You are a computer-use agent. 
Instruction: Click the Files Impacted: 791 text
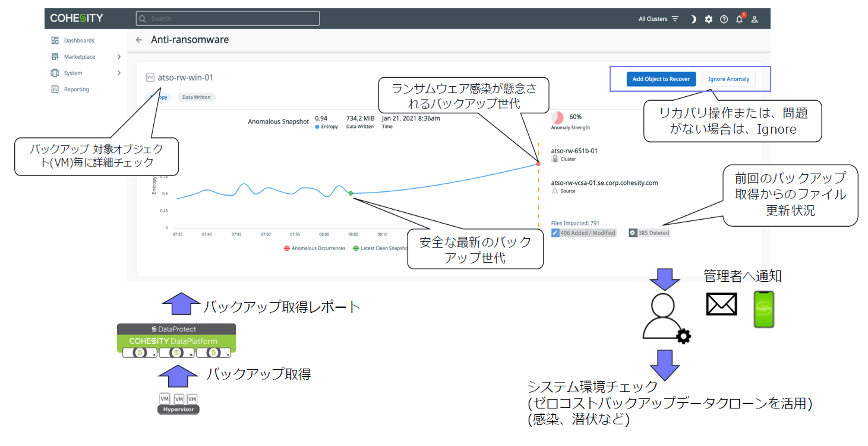pyautogui.click(x=575, y=223)
